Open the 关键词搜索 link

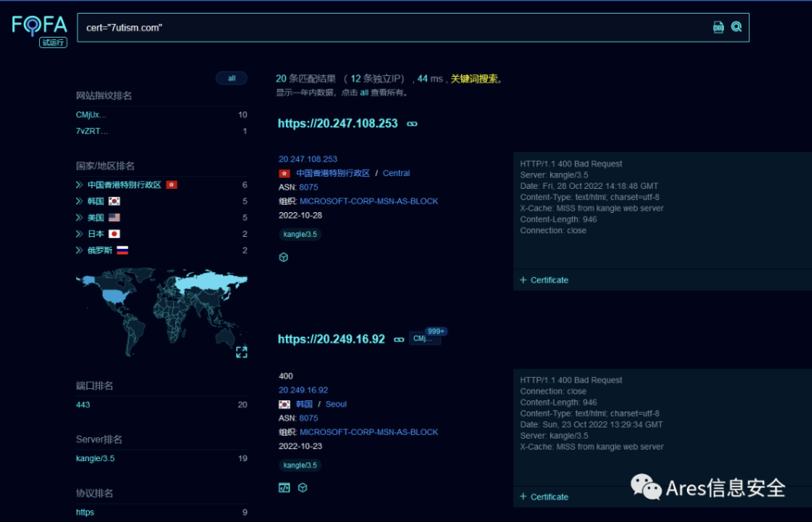[474, 79]
